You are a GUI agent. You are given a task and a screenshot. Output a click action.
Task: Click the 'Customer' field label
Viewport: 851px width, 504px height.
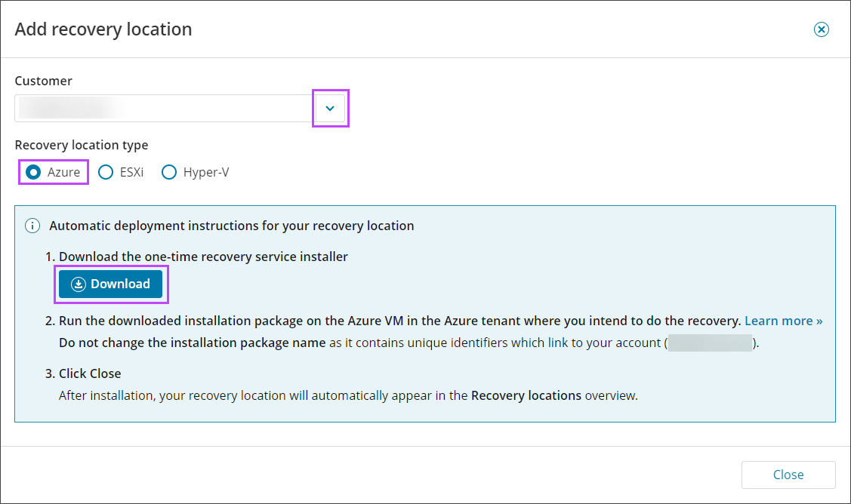[x=44, y=81]
